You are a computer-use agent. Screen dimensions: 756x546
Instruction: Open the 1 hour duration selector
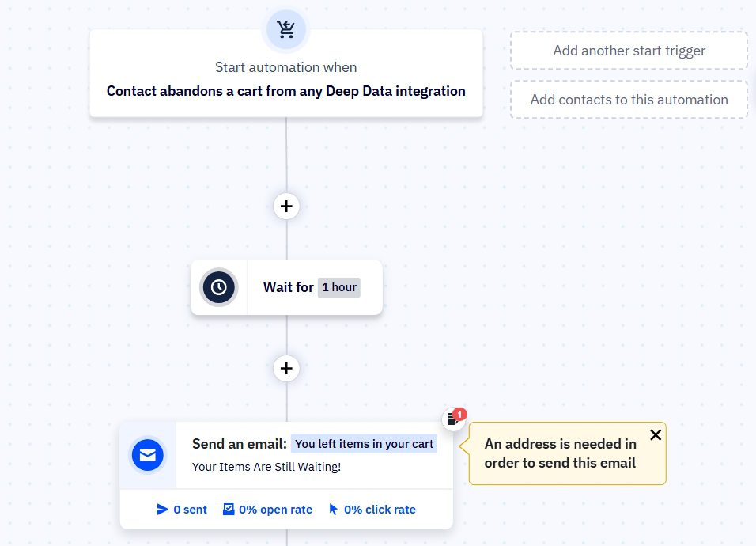(x=338, y=287)
